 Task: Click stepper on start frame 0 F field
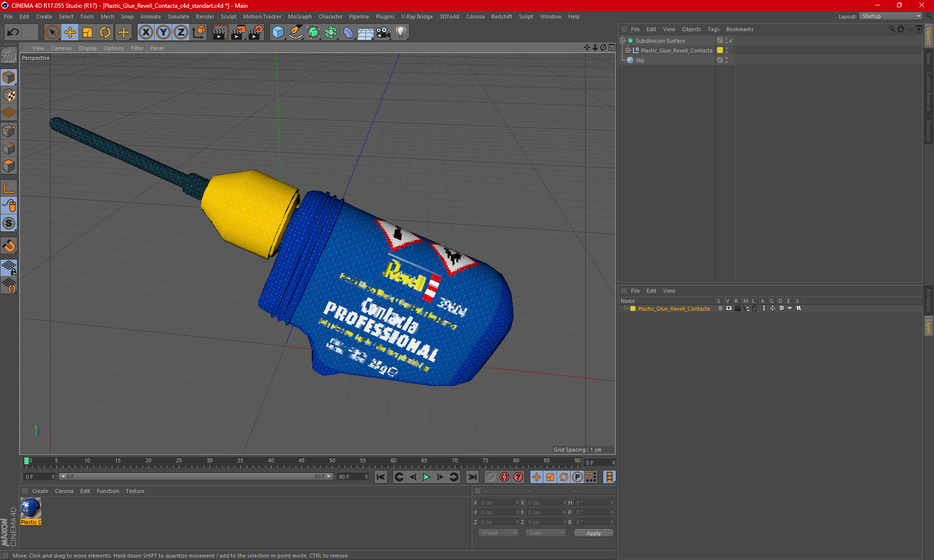pos(53,477)
